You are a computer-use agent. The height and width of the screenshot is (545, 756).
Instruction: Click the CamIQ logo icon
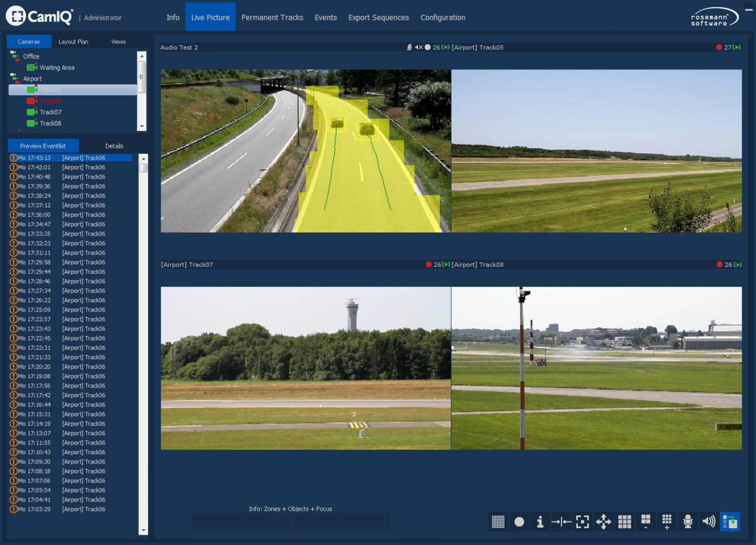[16, 16]
